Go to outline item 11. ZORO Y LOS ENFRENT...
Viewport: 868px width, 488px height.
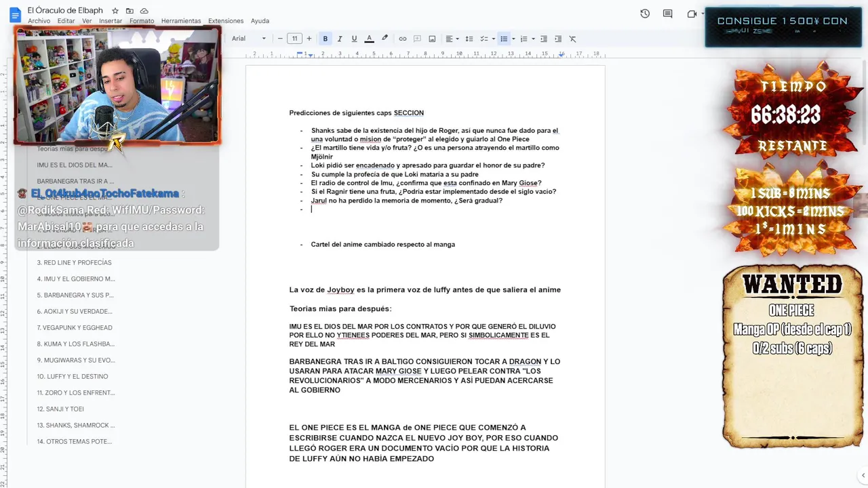76,392
